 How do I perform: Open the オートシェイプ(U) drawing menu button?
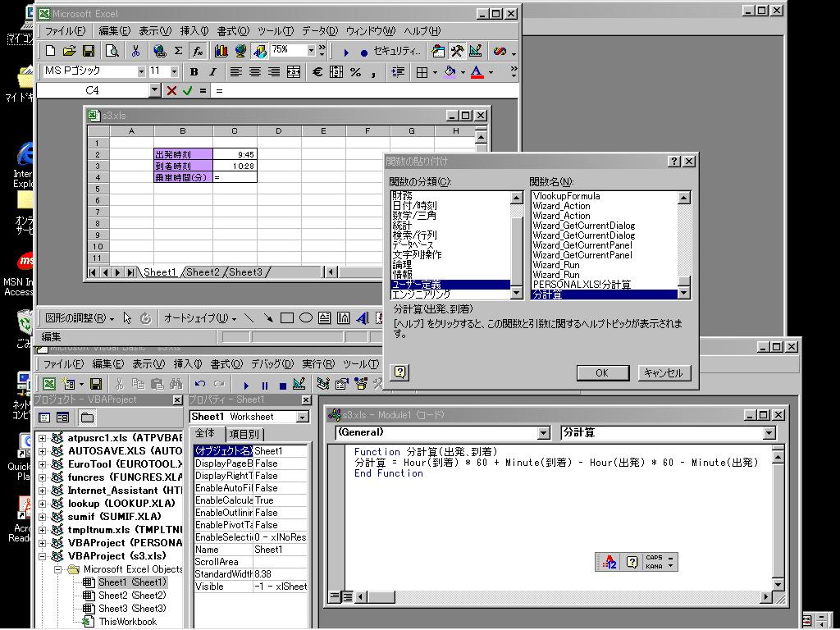tap(200, 318)
